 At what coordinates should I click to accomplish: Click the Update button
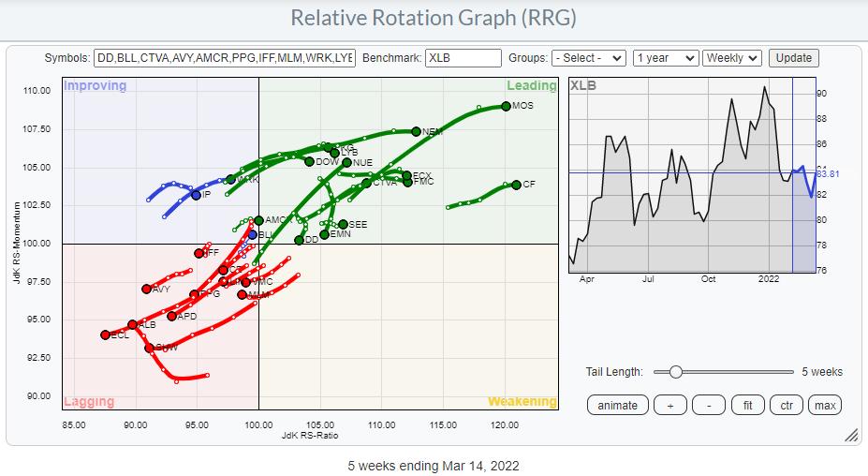(793, 58)
